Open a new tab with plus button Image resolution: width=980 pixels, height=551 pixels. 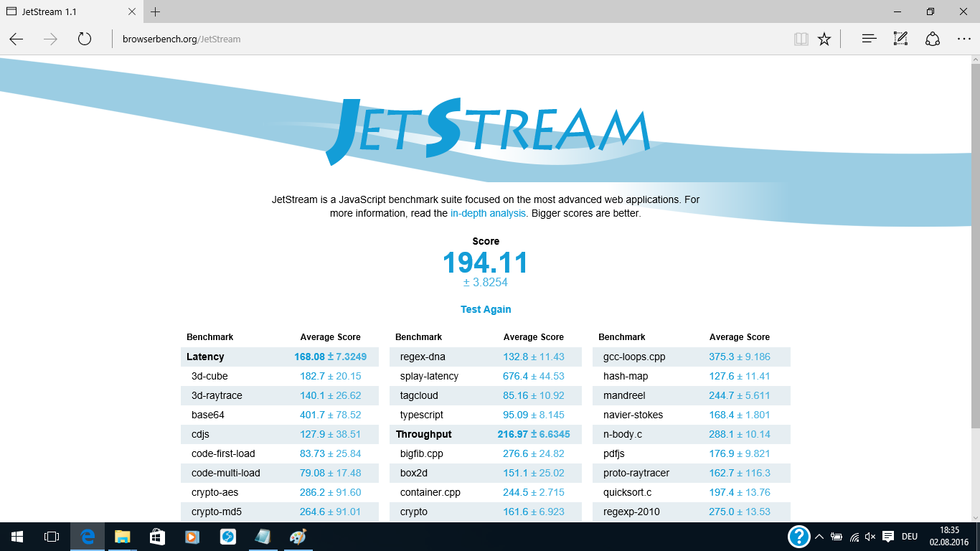[156, 11]
